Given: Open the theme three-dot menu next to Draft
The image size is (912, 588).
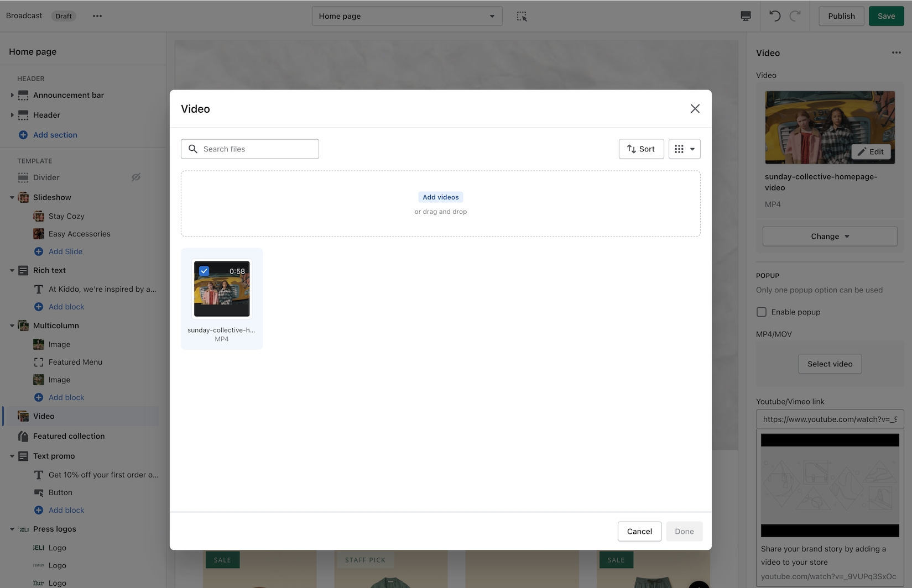Looking at the screenshot, I should (97, 16).
